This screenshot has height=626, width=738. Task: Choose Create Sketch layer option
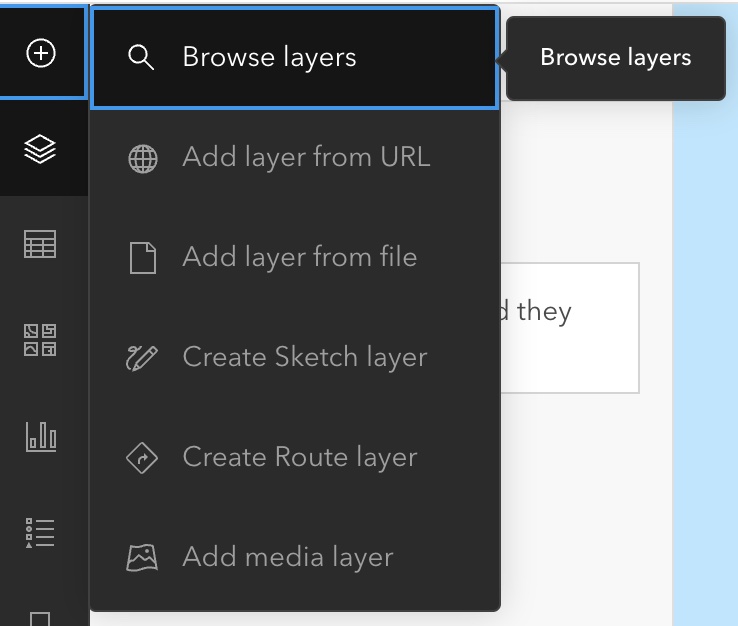tap(304, 357)
